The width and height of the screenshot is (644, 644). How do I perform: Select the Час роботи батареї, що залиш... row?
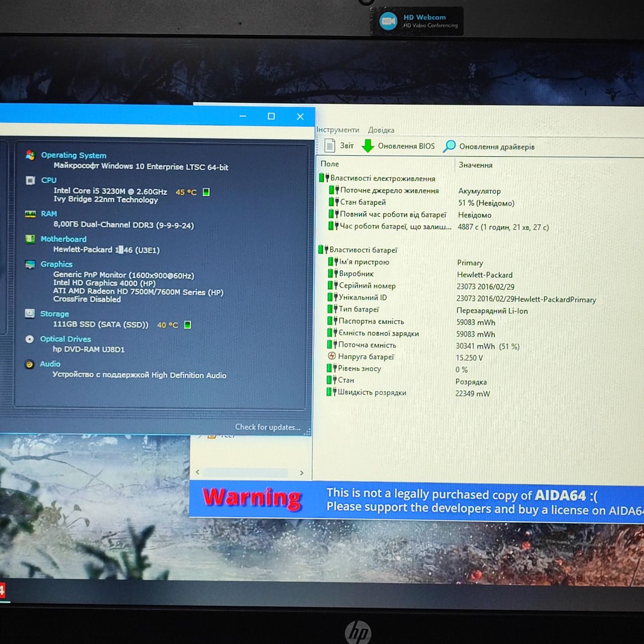[x=390, y=226]
